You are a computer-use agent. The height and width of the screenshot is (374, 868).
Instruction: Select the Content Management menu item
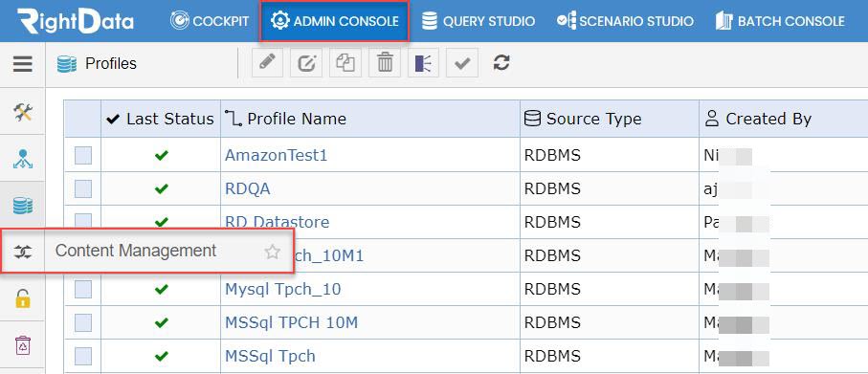click(x=146, y=251)
